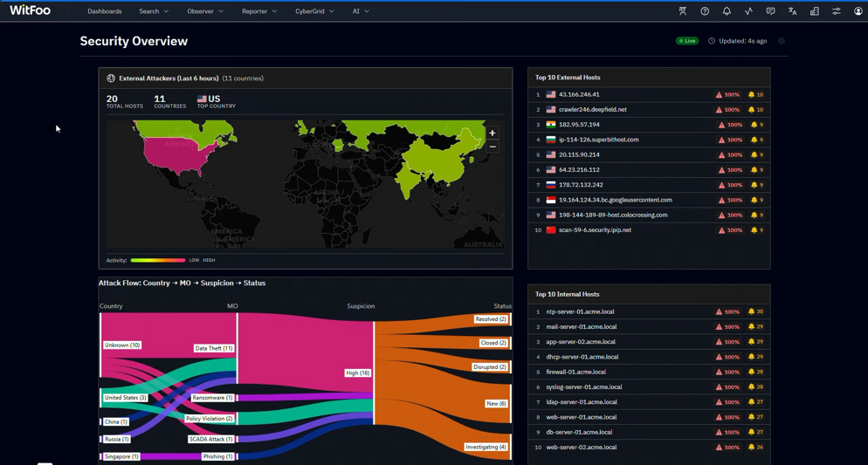Click the Policy Violation (2) node

210,419
